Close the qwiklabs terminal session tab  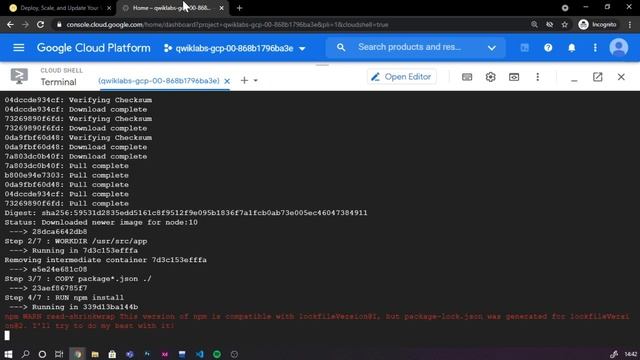[227, 81]
